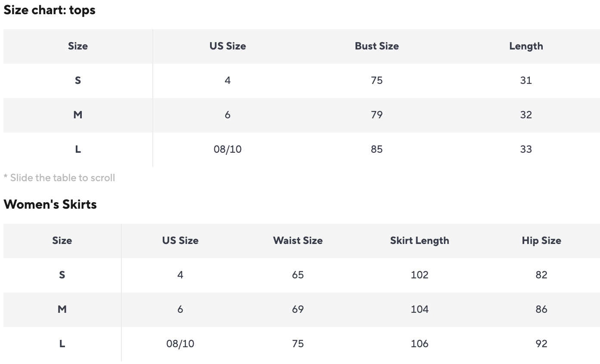Select waist size value 65
Image resolution: width=600 pixels, height=364 pixels.
coord(297,275)
